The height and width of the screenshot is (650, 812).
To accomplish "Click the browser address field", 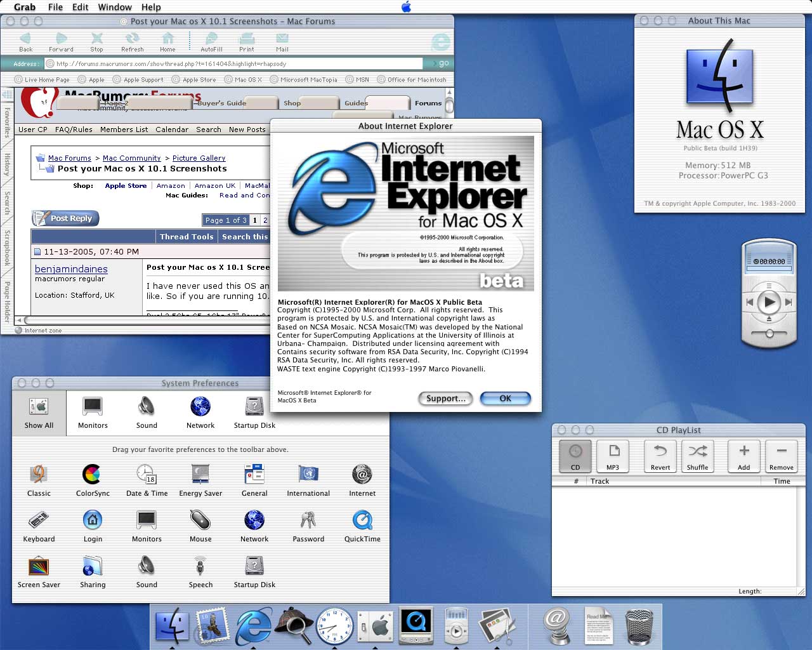I will [234, 63].
